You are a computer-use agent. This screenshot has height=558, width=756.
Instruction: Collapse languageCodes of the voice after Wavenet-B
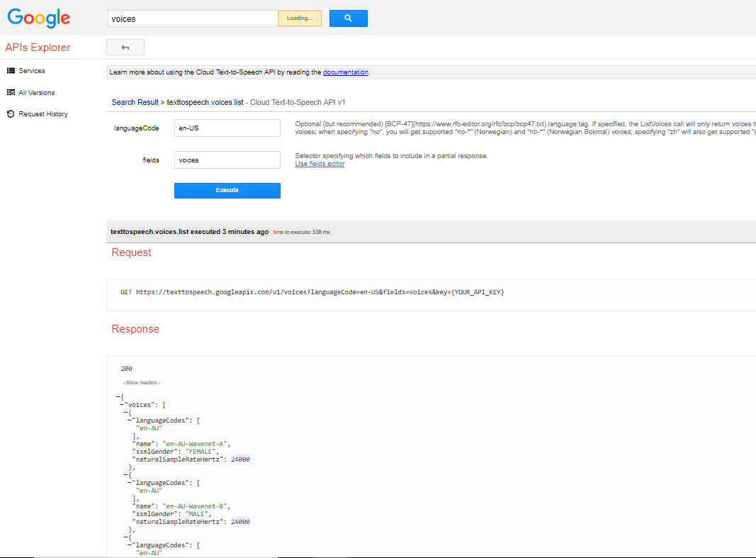130,545
